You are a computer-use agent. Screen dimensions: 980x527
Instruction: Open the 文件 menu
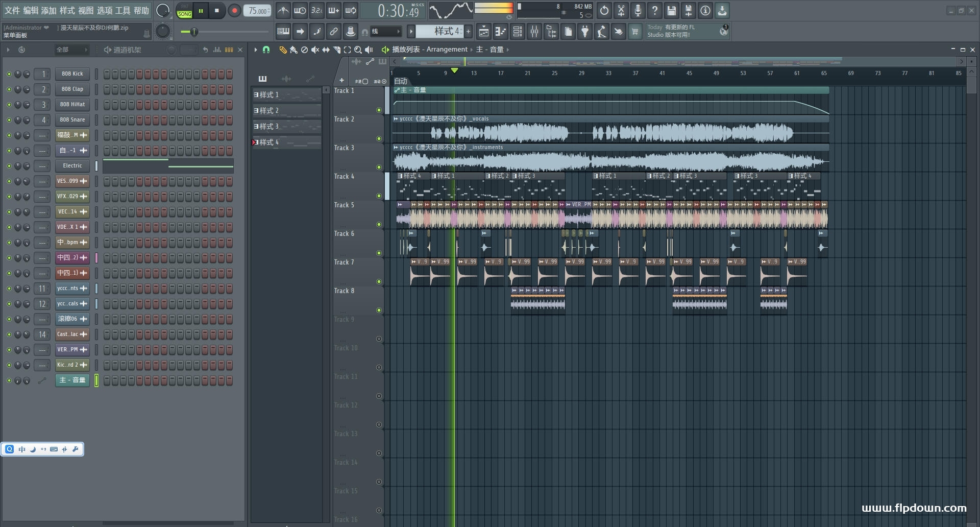pyautogui.click(x=12, y=10)
